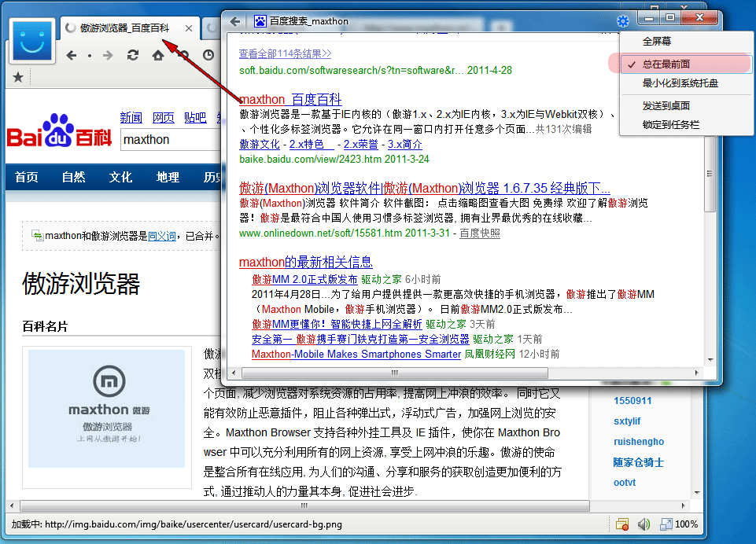Click main horizontal scrollbar right arrow
Screen dimensions: 756x544
click(x=683, y=506)
